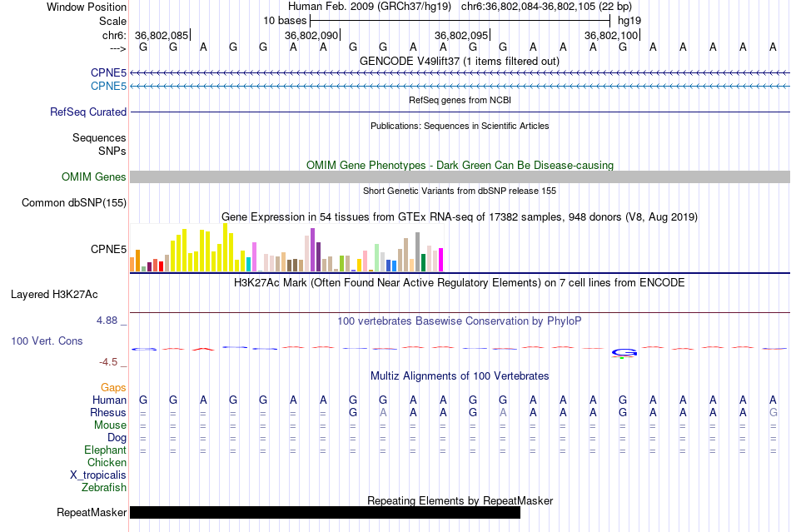Click the Window Position track label
Image resolution: width=791 pixels, height=532 pixels.
click(x=87, y=7)
